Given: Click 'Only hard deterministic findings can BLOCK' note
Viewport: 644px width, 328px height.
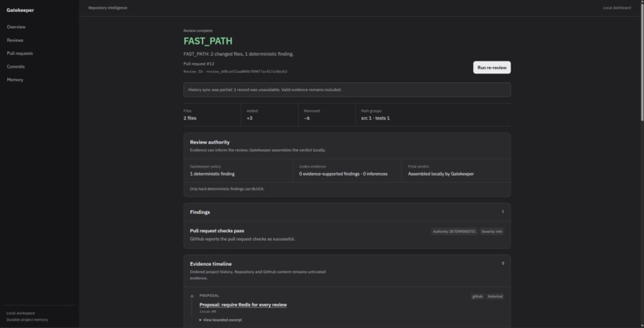Looking at the screenshot, I should [227, 189].
